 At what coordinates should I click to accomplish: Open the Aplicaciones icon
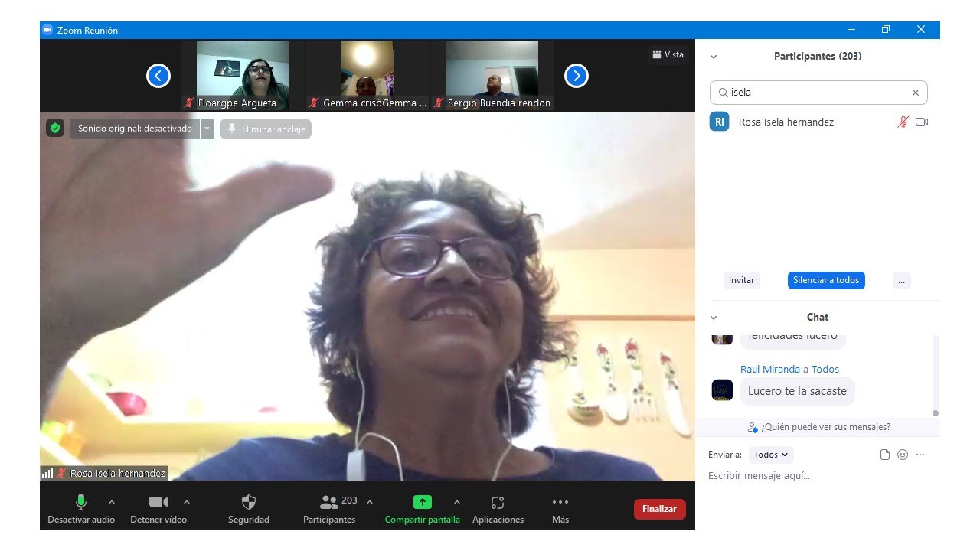click(x=498, y=503)
